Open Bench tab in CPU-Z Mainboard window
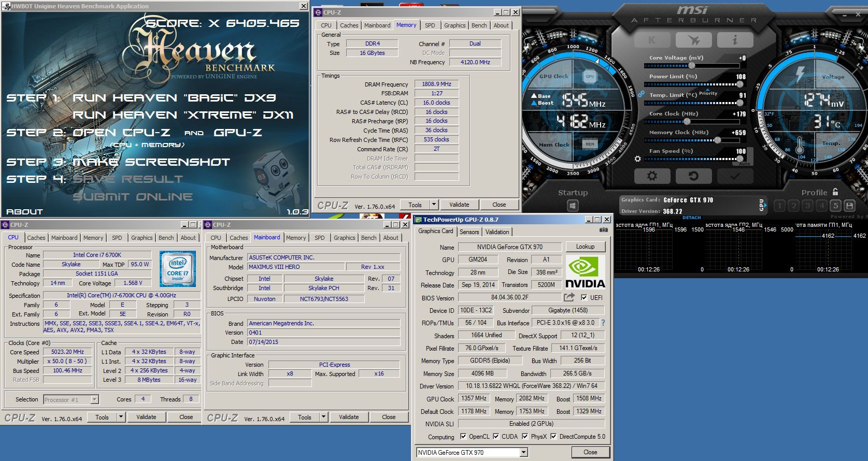This screenshot has width=868, height=461. [368, 237]
